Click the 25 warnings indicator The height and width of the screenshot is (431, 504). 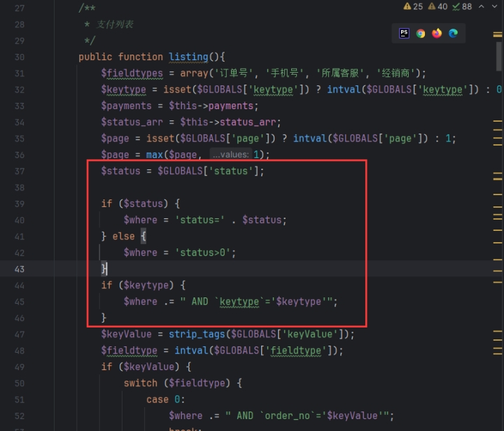tap(413, 6)
